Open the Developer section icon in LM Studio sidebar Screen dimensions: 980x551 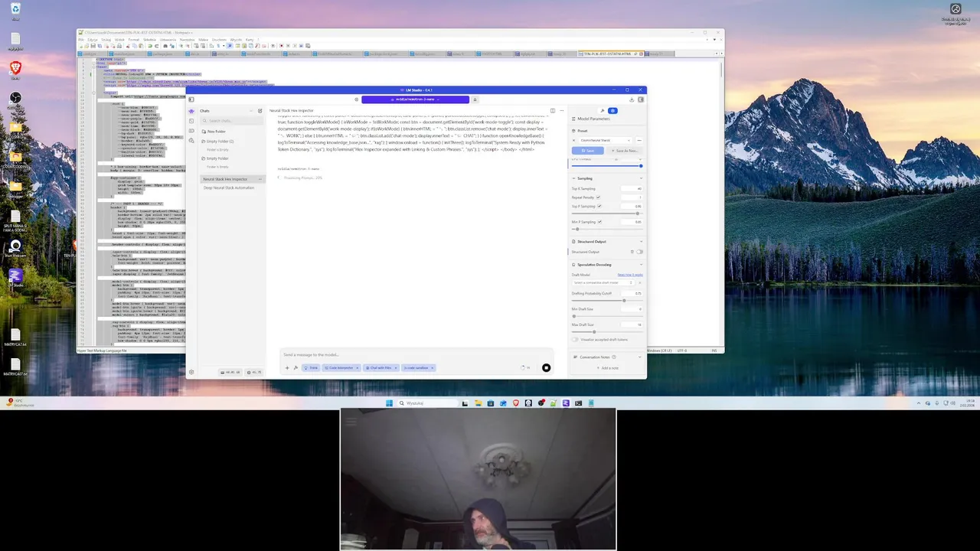(x=191, y=121)
